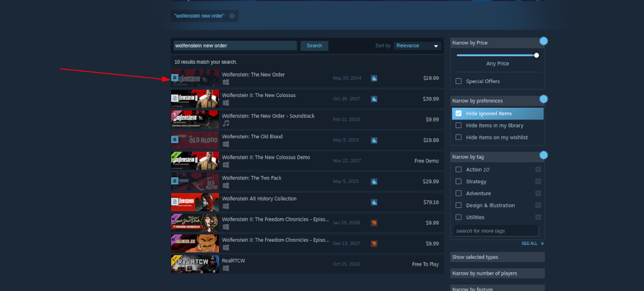Click the Windows icon under RealRTCW
This screenshot has width=644, height=291.
pos(226,268)
